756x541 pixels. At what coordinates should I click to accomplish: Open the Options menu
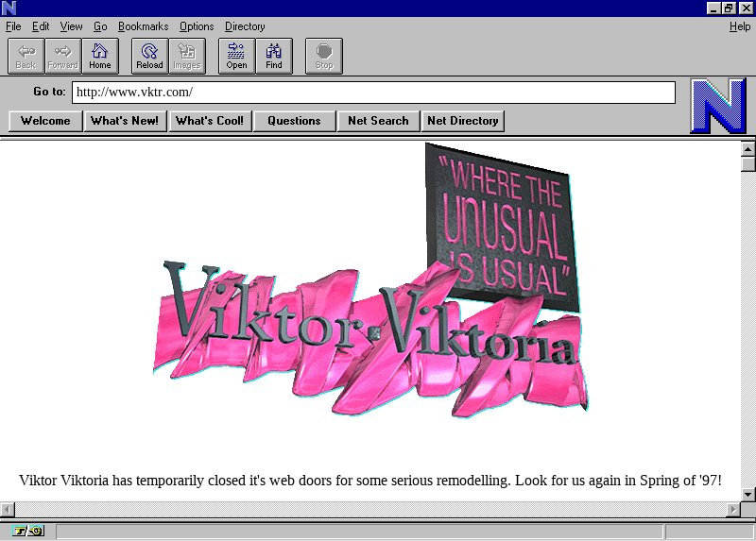click(197, 26)
